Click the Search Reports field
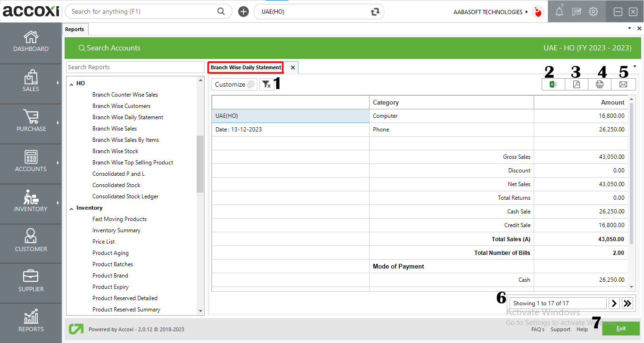 (x=135, y=67)
